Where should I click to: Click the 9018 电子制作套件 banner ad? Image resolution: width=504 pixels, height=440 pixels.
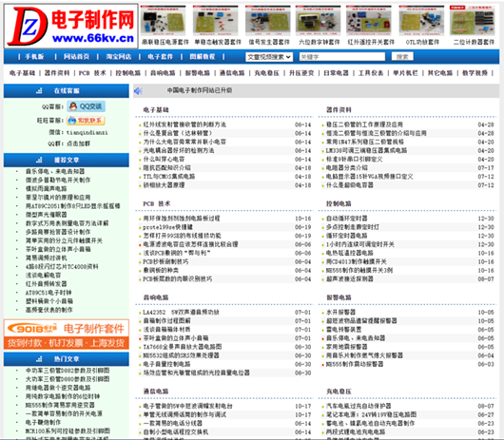67,335
